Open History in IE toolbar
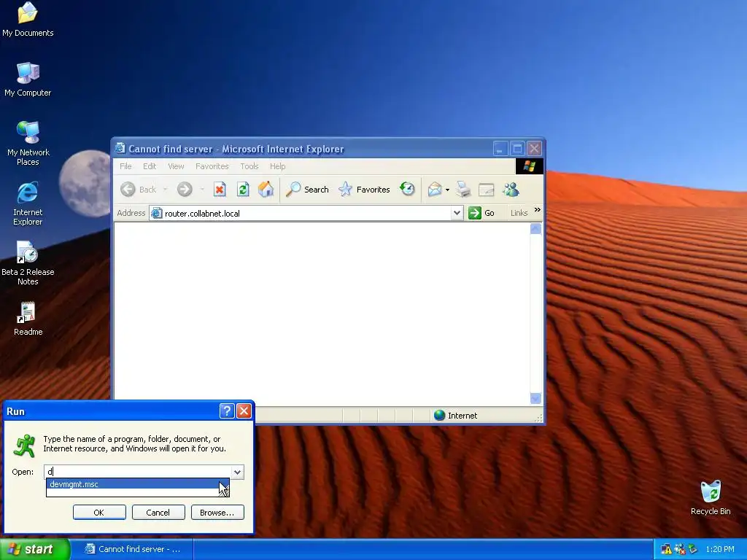This screenshot has width=747, height=560. [x=407, y=190]
